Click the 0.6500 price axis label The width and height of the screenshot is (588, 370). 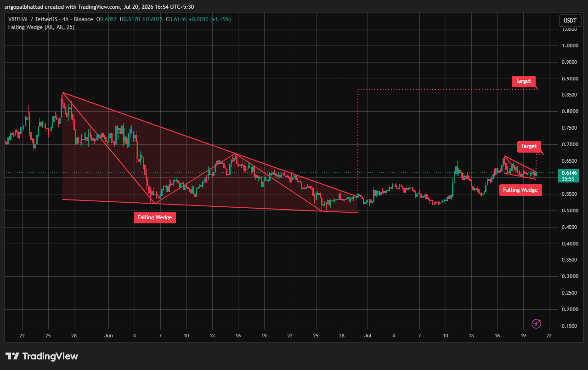point(570,161)
